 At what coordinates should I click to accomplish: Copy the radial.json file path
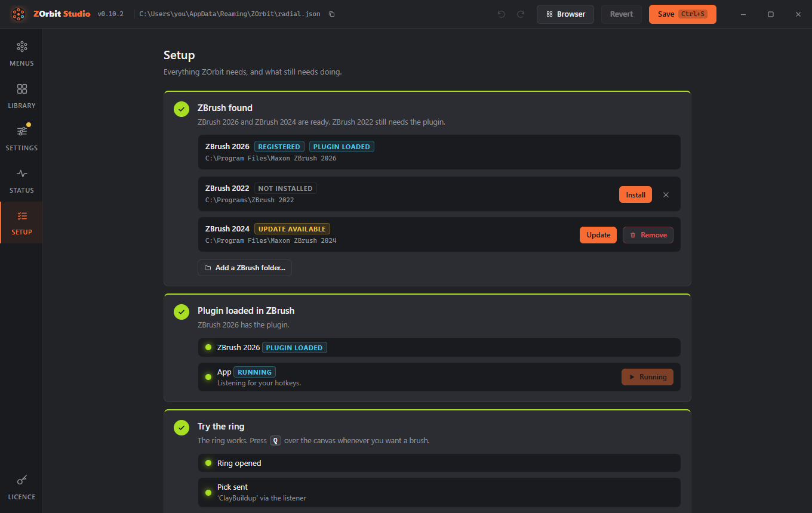(x=332, y=14)
